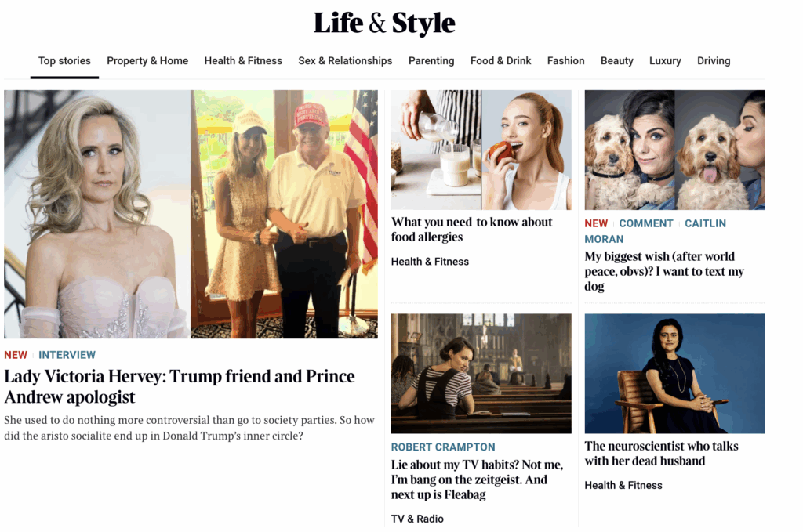Read the Lady Victoria Hervey headline article

[x=180, y=386]
